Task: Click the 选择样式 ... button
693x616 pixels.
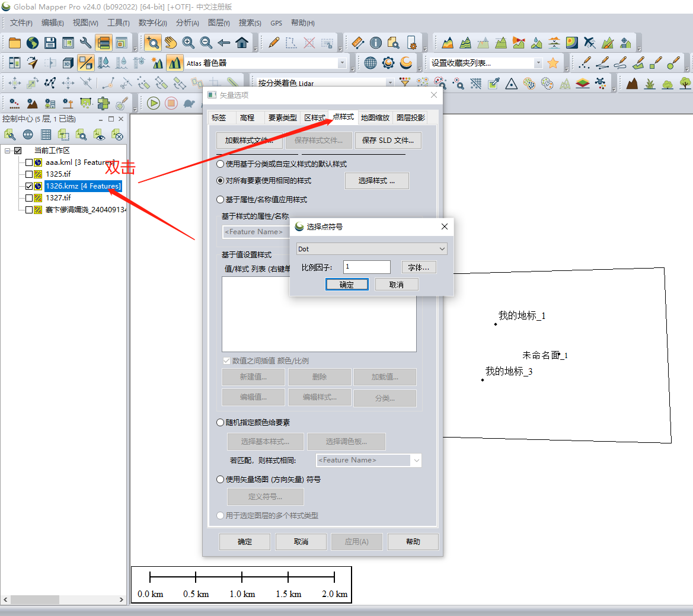Action: [x=376, y=181]
